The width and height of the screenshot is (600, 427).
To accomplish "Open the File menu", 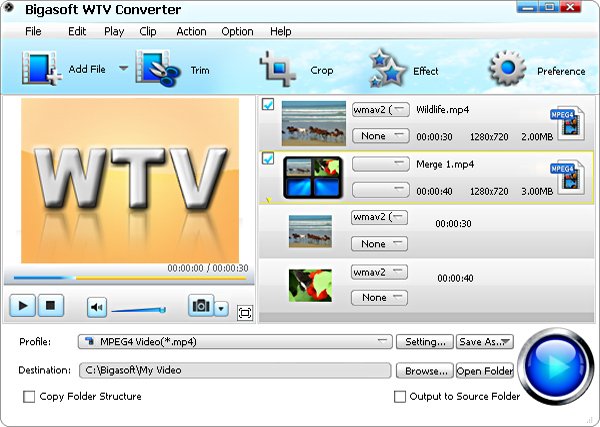I will tap(33, 31).
